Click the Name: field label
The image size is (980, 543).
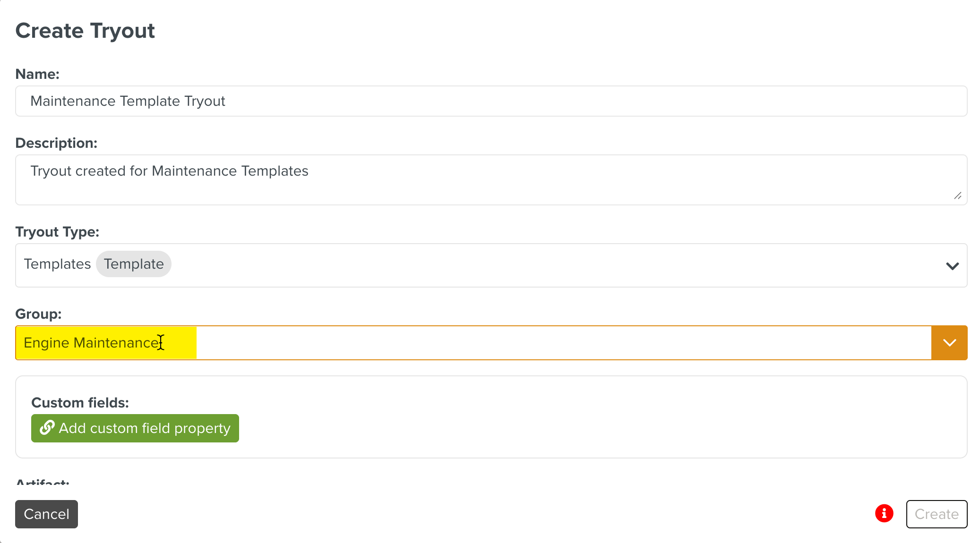pyautogui.click(x=37, y=74)
